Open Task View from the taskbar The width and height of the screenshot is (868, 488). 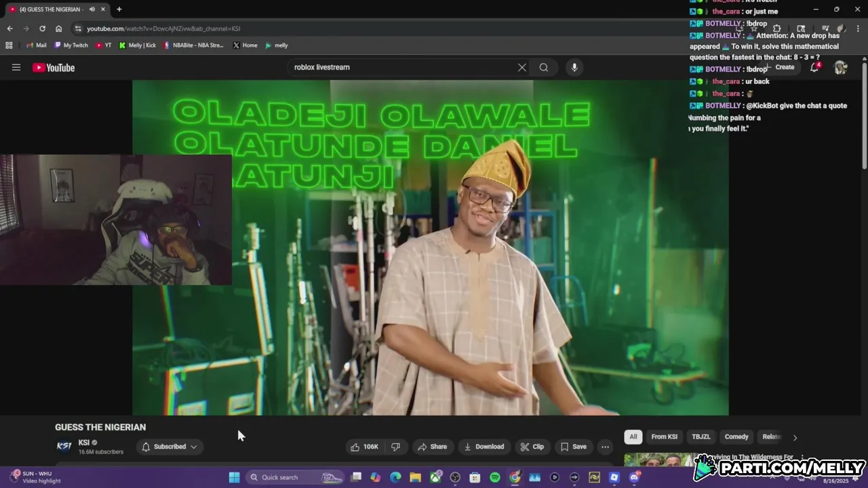[x=356, y=477]
